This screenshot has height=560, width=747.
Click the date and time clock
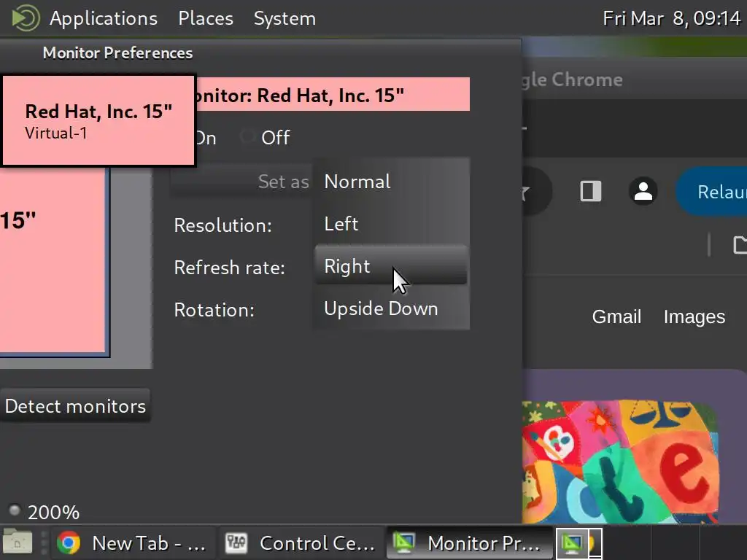tap(671, 18)
